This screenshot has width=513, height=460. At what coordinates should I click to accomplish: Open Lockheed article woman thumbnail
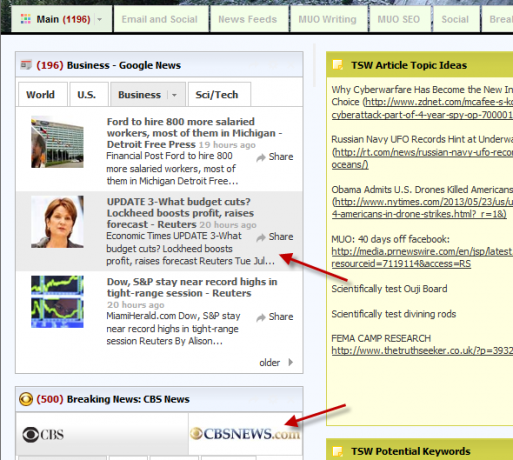[x=57, y=222]
